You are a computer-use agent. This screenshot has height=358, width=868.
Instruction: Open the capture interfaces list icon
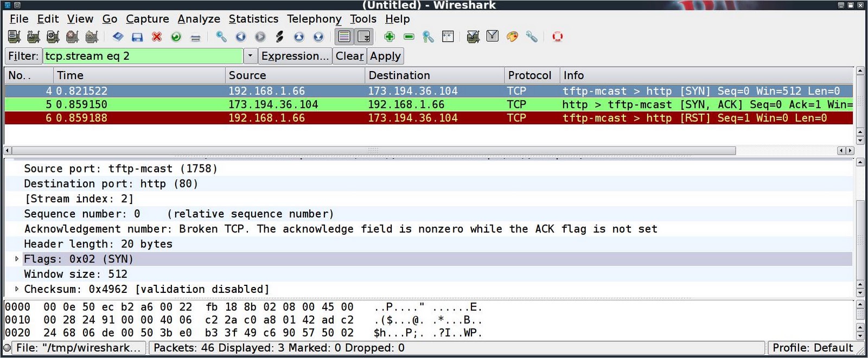pyautogui.click(x=14, y=37)
